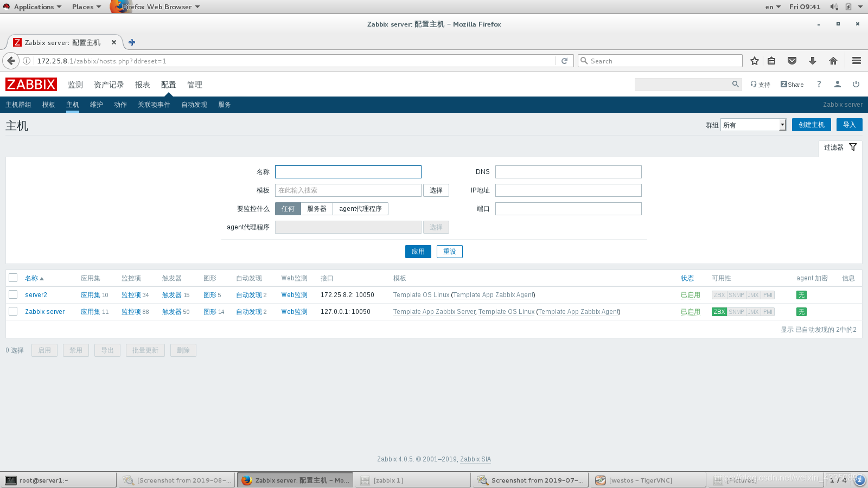Tick the select-all hosts checkbox

click(13, 278)
